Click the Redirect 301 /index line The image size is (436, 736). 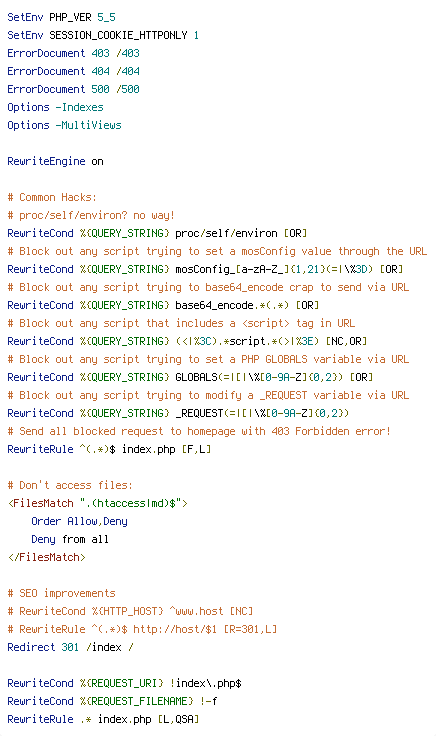[70, 647]
